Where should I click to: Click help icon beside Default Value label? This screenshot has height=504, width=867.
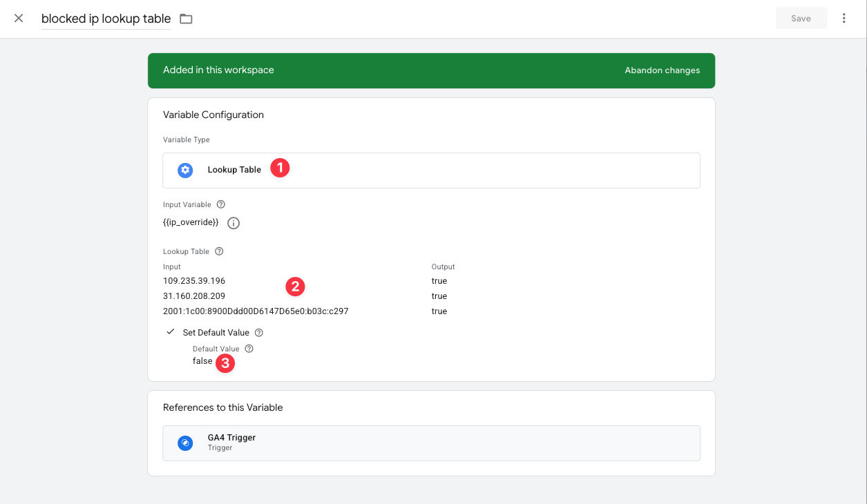249,349
